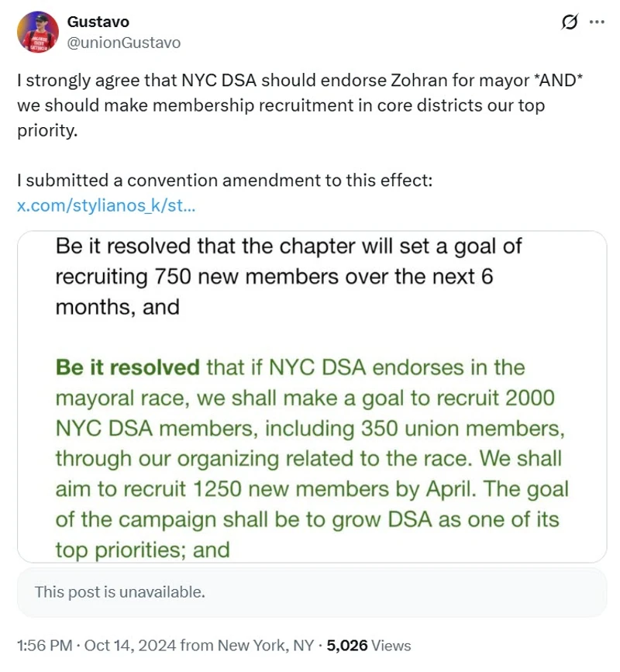The width and height of the screenshot is (620, 672).
Task: Click the "This post is unavailable." box
Action: (312, 593)
